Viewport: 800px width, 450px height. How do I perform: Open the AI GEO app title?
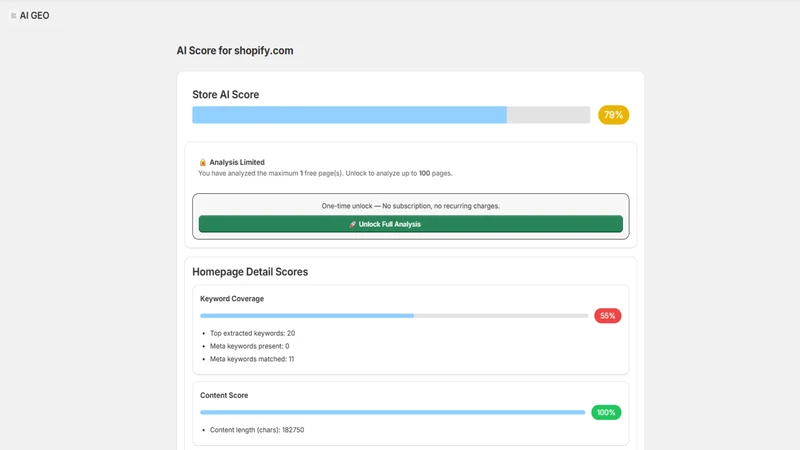coord(34,16)
